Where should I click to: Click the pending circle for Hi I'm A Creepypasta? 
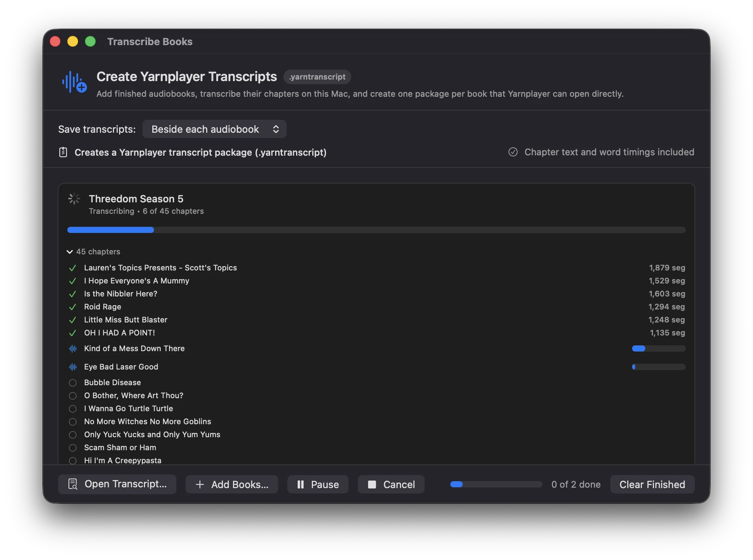73,461
